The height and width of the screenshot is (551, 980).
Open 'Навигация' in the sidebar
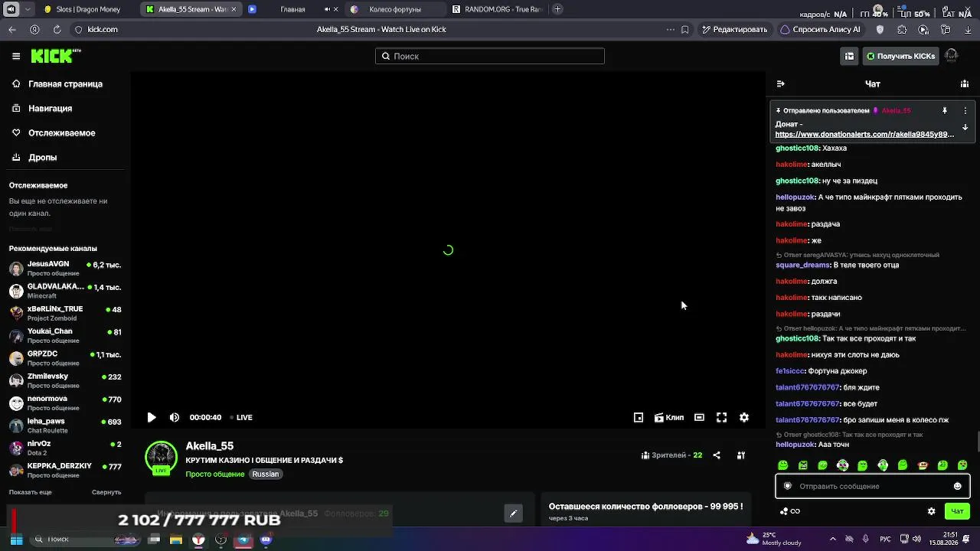(x=43, y=109)
